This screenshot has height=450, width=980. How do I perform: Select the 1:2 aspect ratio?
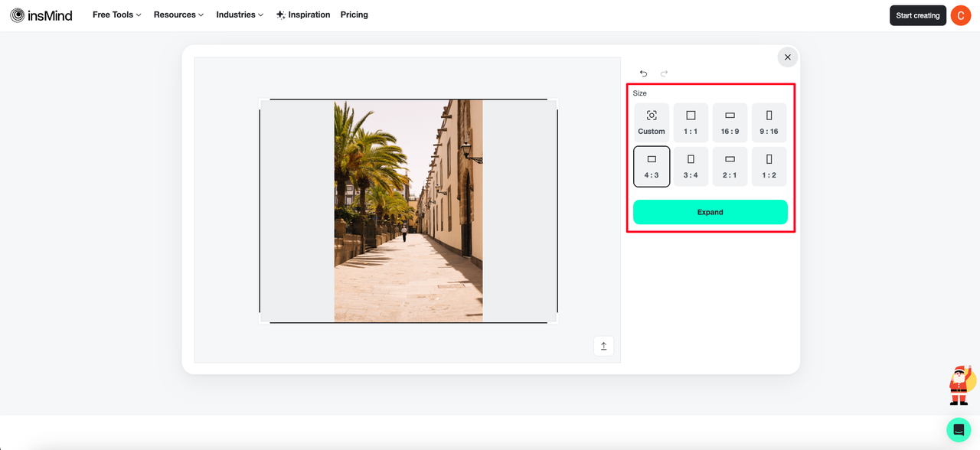pos(769,166)
